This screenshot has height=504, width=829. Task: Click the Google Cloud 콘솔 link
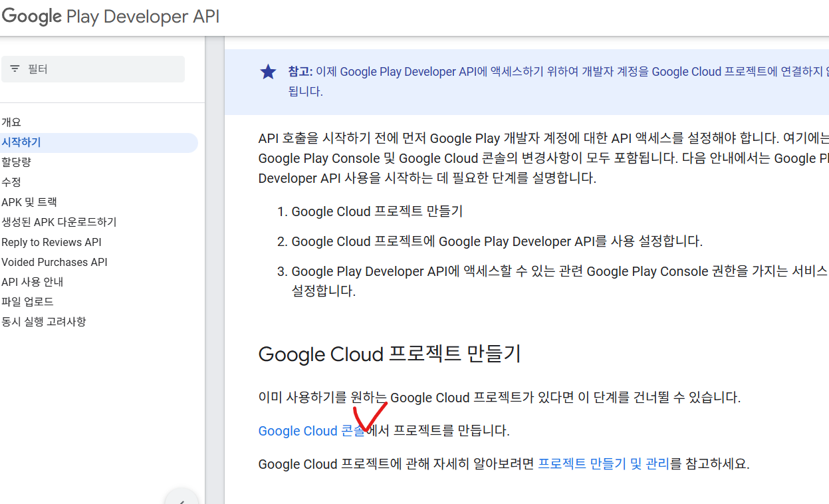(311, 431)
